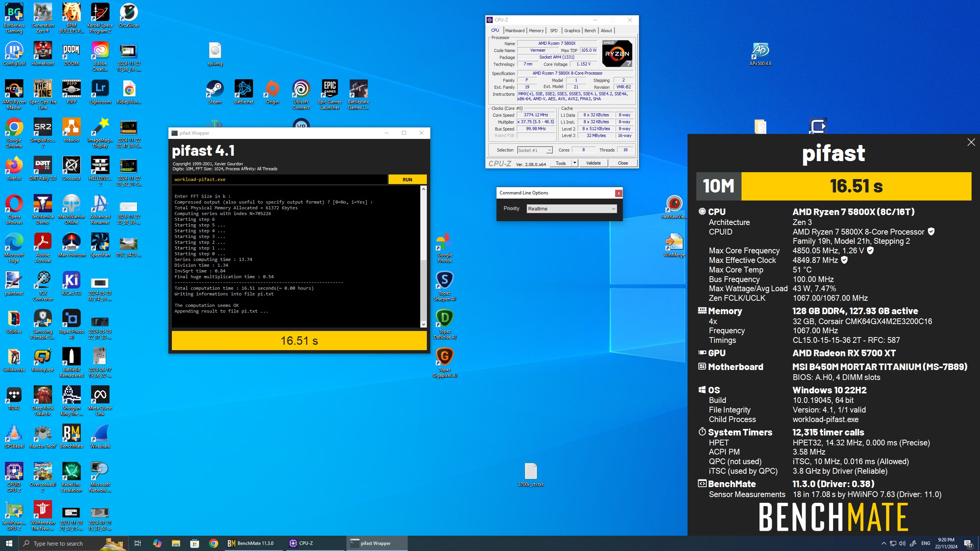Open the Topaz Sharpen AI icon
The height and width of the screenshot is (551, 980).
(444, 286)
